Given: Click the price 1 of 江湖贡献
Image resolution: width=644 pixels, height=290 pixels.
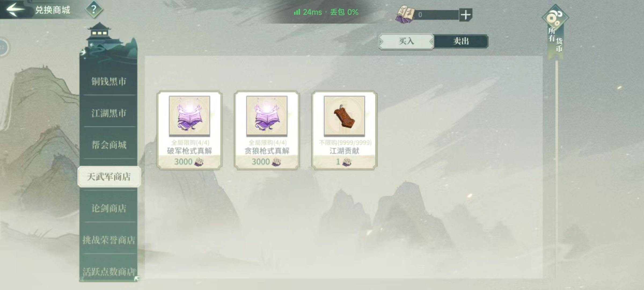Looking at the screenshot, I should pos(338,162).
